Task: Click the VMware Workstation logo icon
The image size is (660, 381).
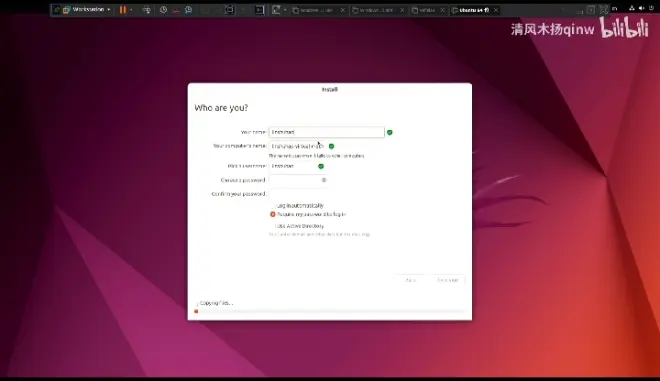Action: (x=66, y=10)
